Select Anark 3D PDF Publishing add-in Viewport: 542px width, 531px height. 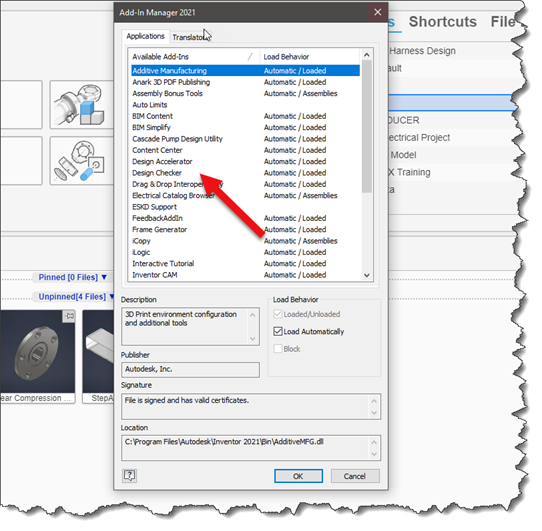point(245,82)
